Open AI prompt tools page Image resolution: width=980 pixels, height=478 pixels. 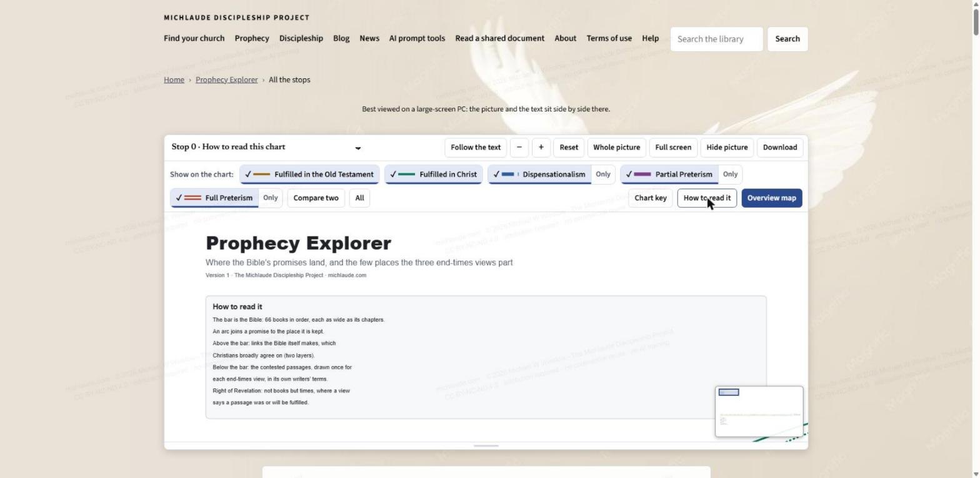click(417, 38)
